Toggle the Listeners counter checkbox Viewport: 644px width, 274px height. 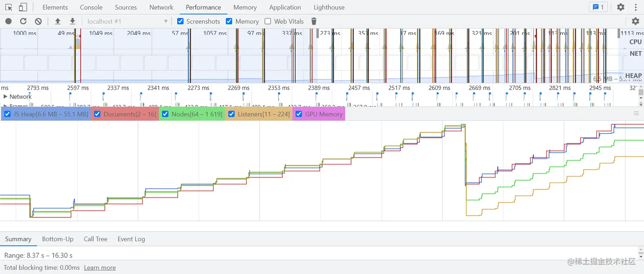[x=231, y=114]
